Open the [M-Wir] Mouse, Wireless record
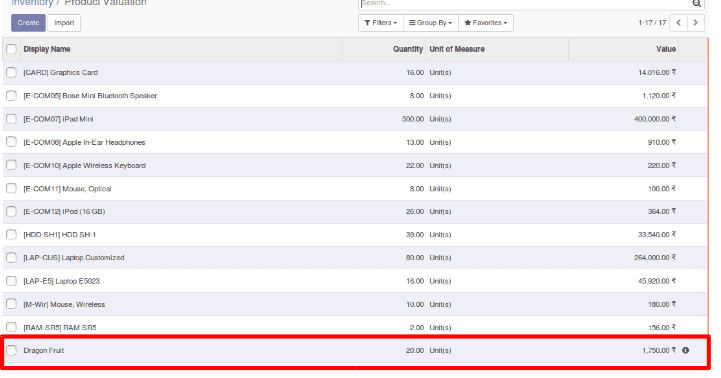The image size is (721, 378). click(64, 304)
